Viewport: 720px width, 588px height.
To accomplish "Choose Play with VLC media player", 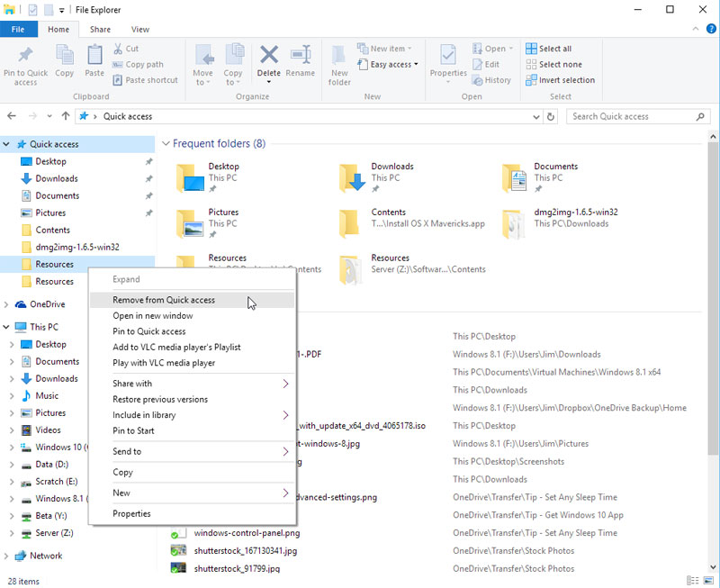I will coord(192,363).
